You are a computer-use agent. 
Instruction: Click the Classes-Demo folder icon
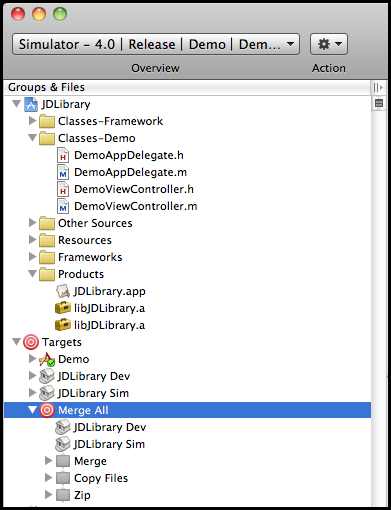click(x=47, y=138)
